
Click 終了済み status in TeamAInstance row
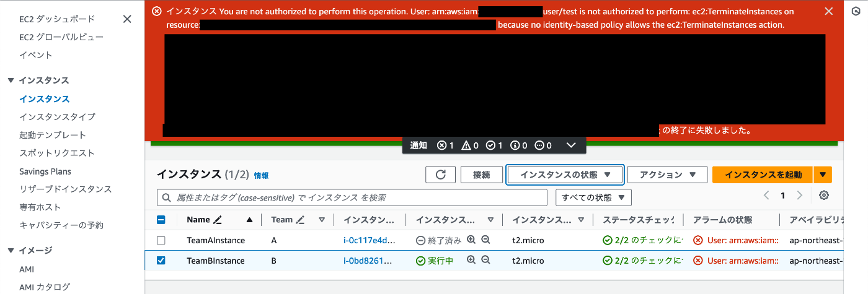(x=438, y=240)
